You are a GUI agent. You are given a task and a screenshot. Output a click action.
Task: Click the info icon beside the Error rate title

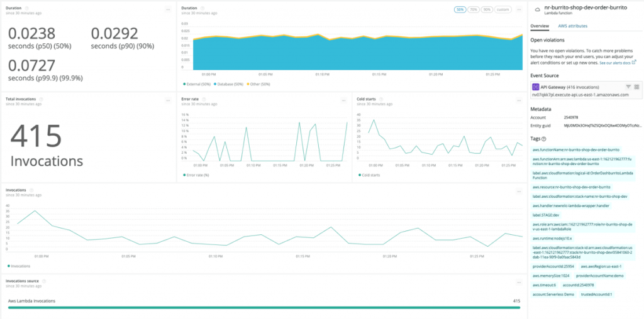tap(203, 99)
